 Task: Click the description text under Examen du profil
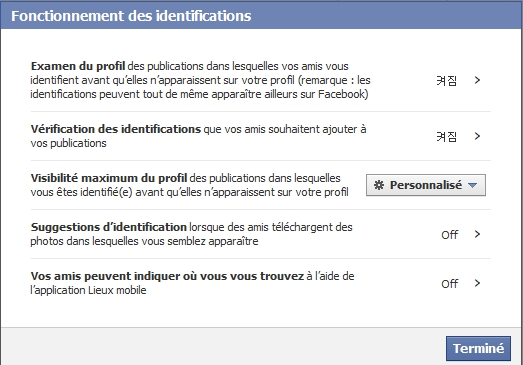pyautogui.click(x=200, y=80)
